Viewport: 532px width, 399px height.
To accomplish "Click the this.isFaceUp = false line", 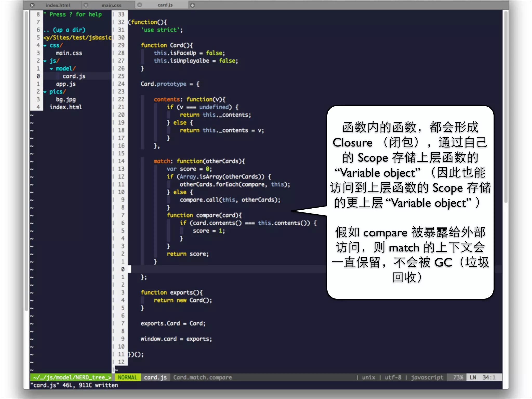I will click(189, 53).
